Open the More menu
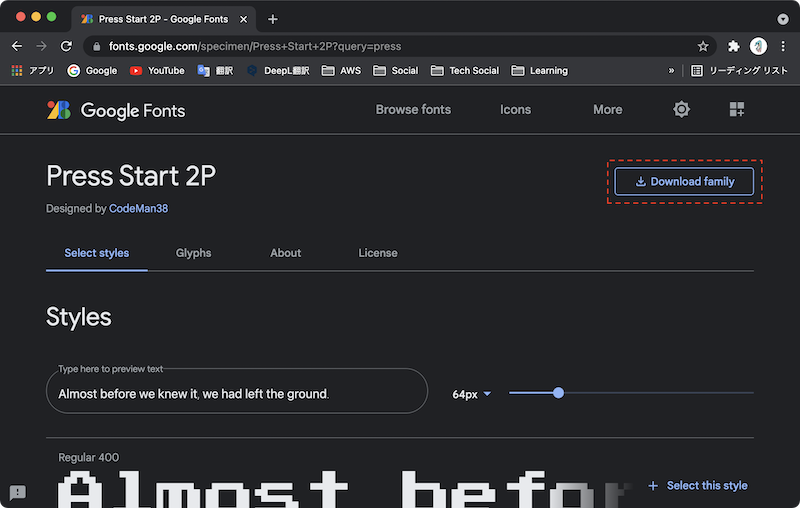 (x=608, y=110)
